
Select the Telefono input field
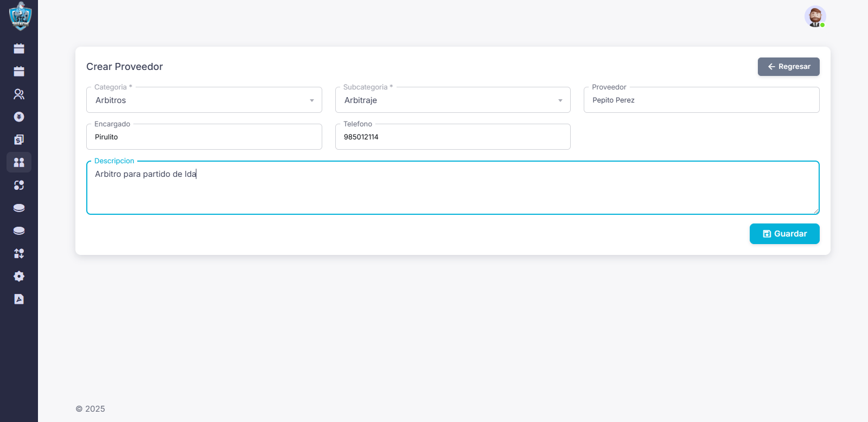[x=452, y=137]
